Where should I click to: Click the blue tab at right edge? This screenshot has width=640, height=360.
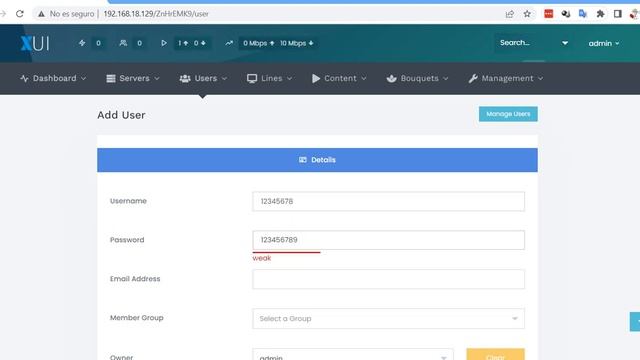(635, 322)
